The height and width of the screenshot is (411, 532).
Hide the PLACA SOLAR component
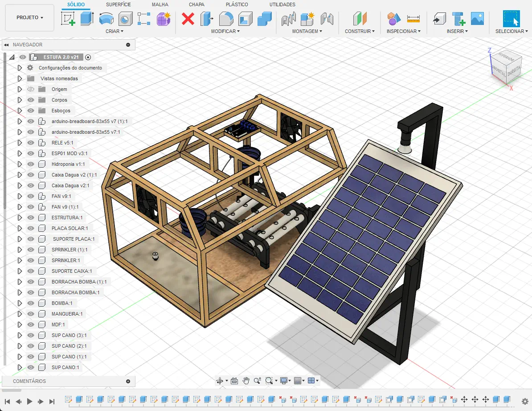(31, 228)
